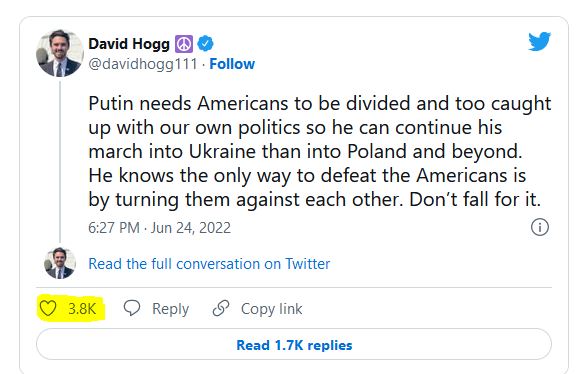Click the 3.8K likes count
Image resolution: width=587 pixels, height=374 pixels.
click(x=82, y=309)
